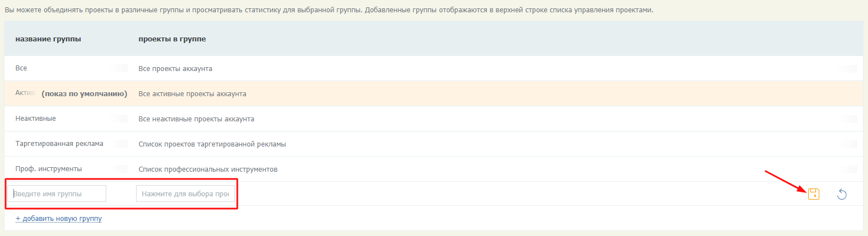The width and height of the screenshot is (868, 236).
Task: Select the 'Неактивные' group name
Action: tap(36, 119)
